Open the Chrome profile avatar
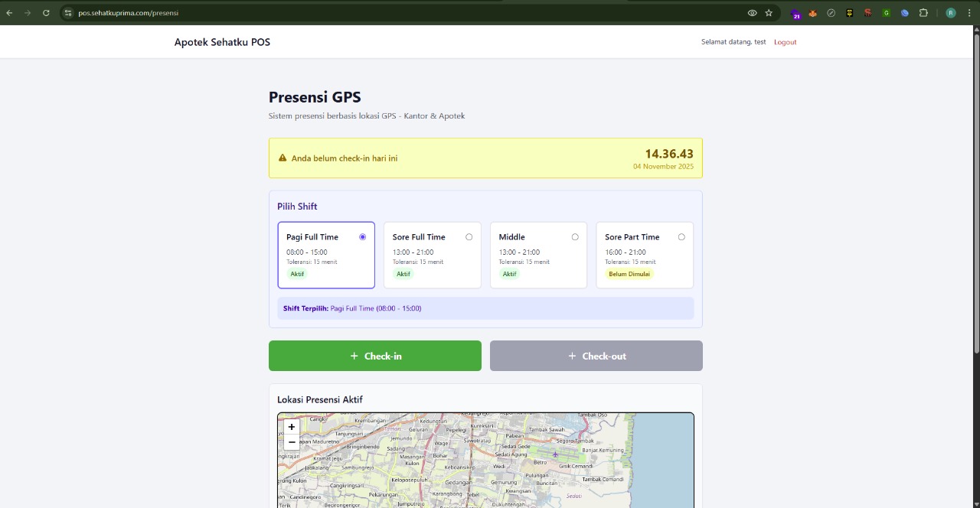The image size is (980, 508). pos(951,13)
